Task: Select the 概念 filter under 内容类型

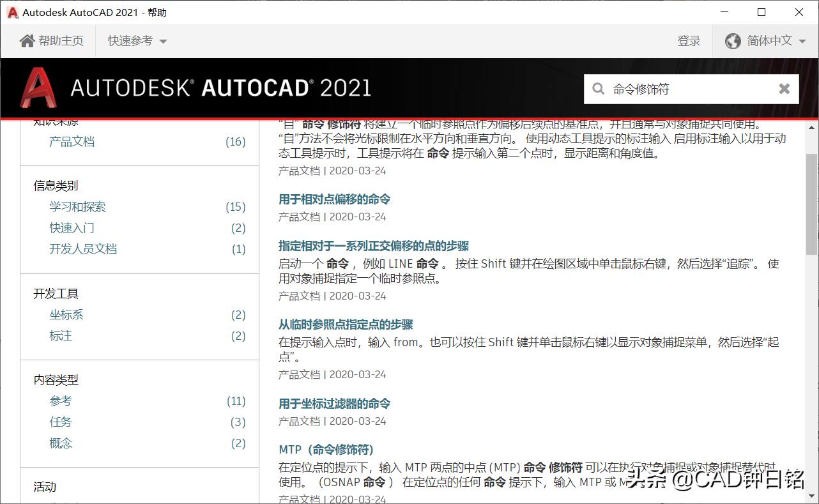Action: [x=61, y=443]
